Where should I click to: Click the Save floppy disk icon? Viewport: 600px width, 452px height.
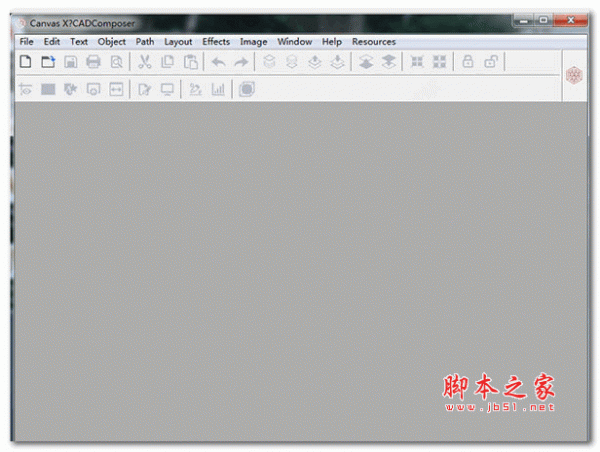coord(70,62)
